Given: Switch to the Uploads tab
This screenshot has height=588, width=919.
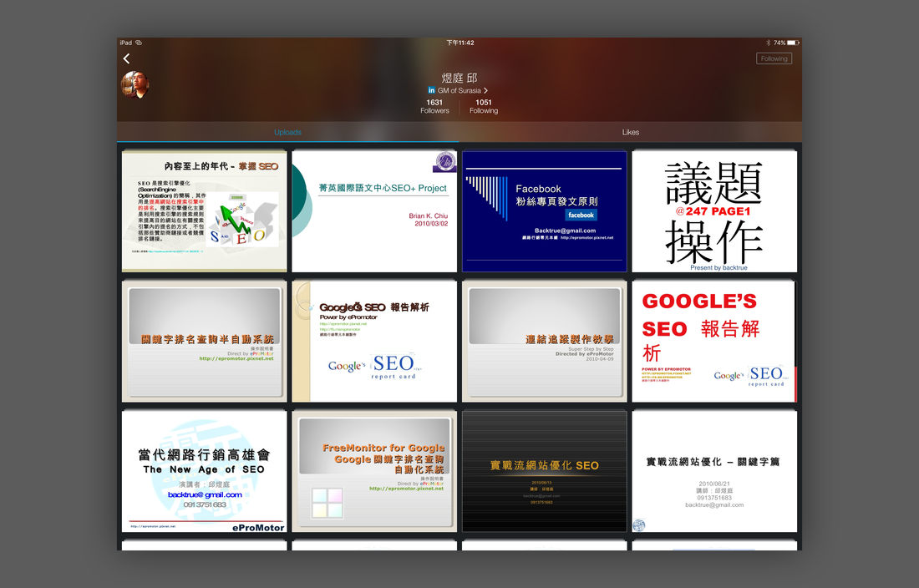Looking at the screenshot, I should point(287,132).
